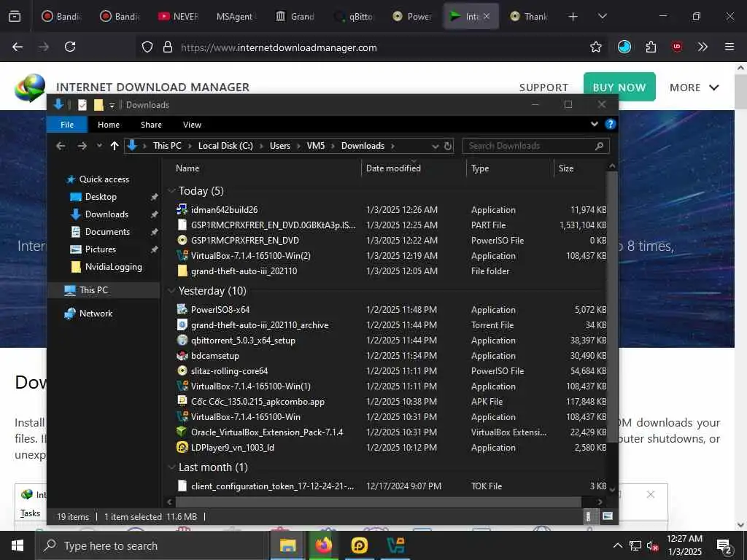Open recent locations dropdown arrow

pyautogui.click(x=99, y=146)
